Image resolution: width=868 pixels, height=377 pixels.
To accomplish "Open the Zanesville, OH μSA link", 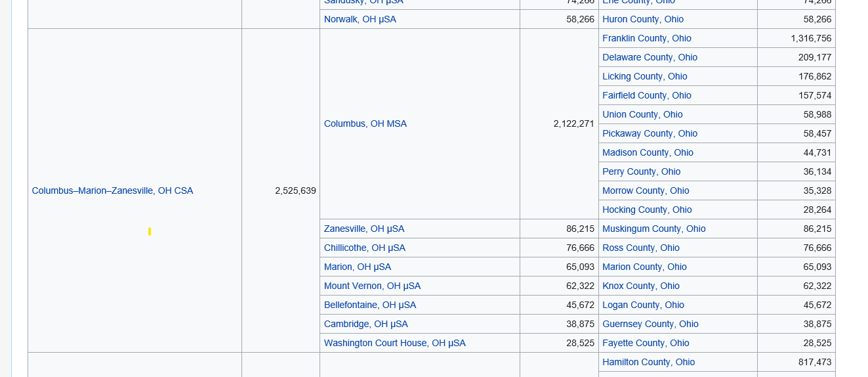I will (x=364, y=229).
